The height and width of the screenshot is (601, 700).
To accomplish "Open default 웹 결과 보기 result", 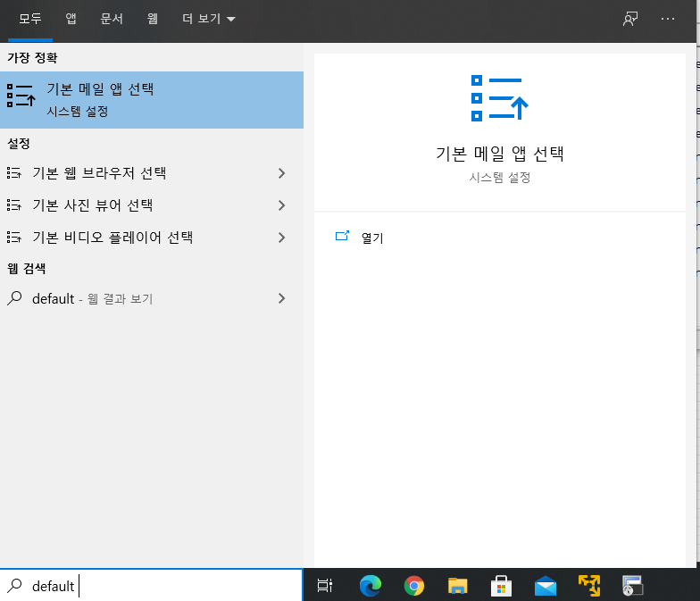I will pyautogui.click(x=152, y=298).
